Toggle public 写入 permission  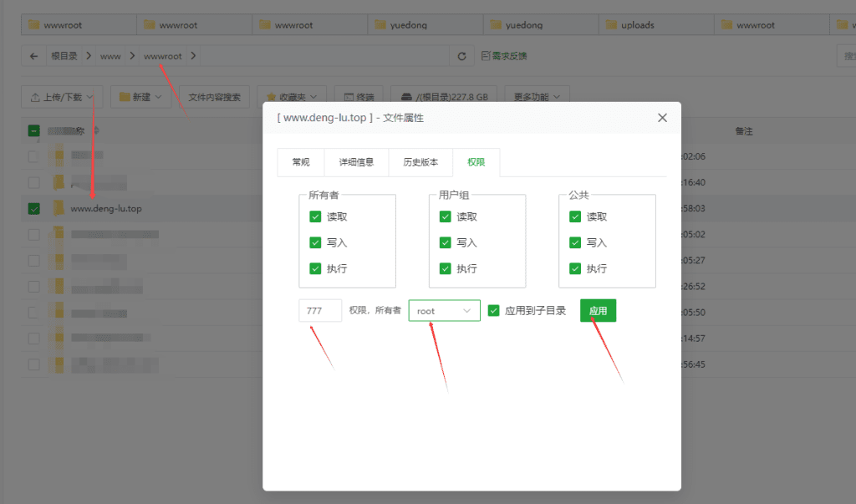575,242
